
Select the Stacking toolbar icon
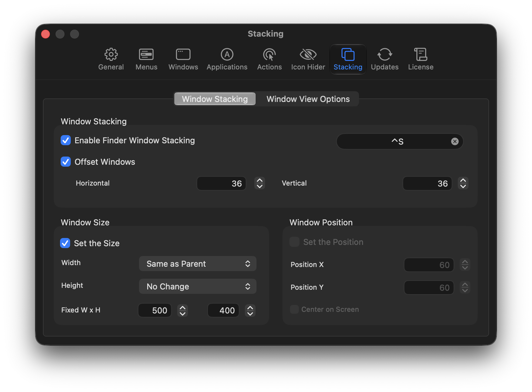[x=348, y=59]
